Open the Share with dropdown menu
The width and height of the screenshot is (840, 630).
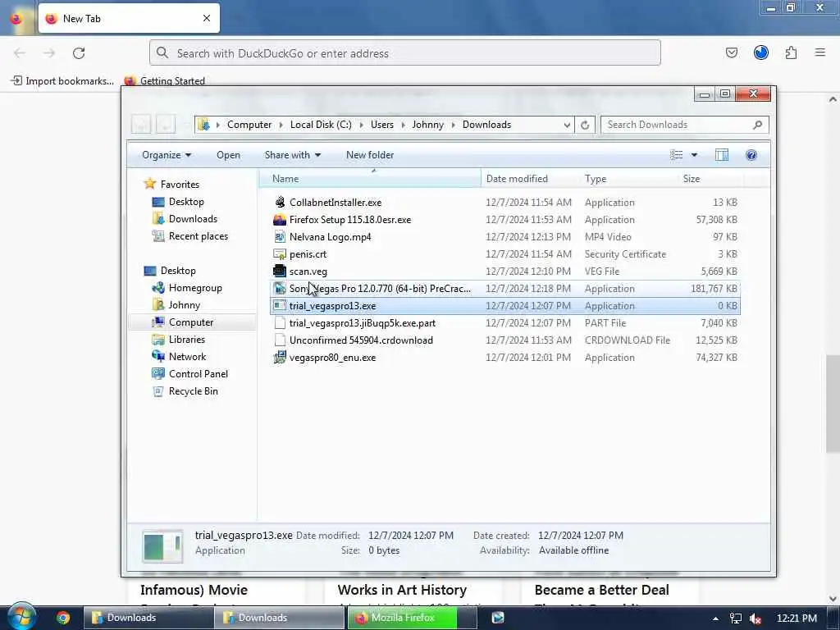pyautogui.click(x=293, y=155)
